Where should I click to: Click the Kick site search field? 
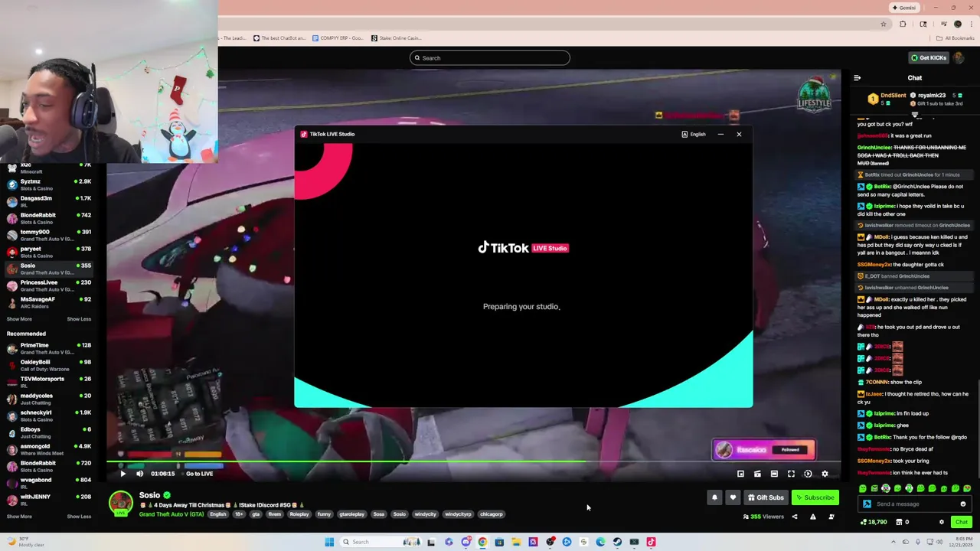[490, 58]
